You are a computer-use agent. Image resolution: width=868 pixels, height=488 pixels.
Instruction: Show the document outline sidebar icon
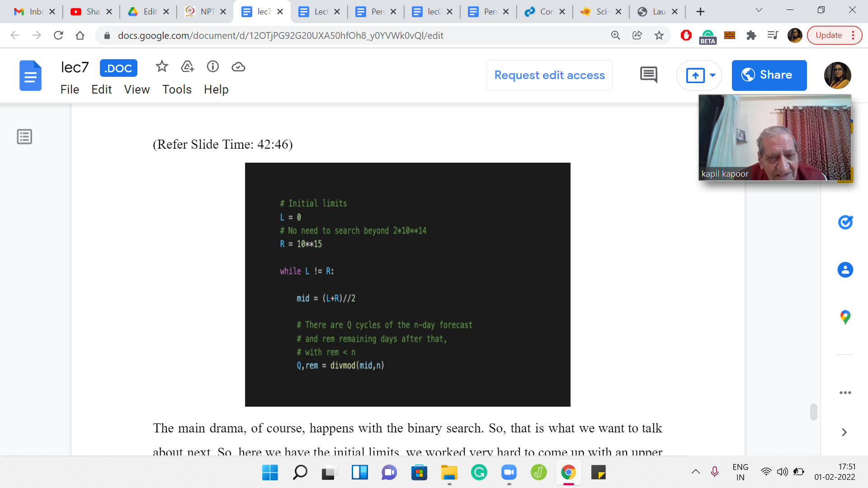click(24, 136)
